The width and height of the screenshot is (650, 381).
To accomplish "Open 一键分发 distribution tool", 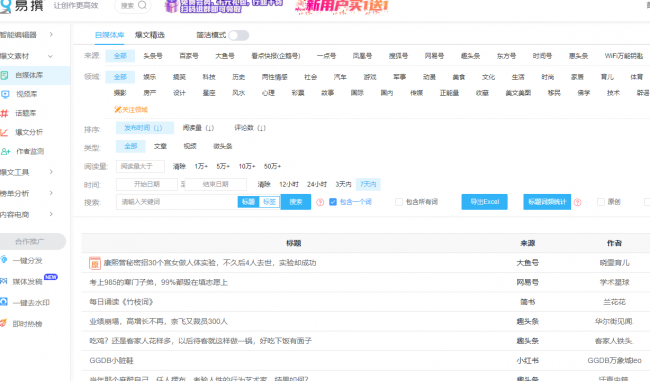I will pos(28,260).
